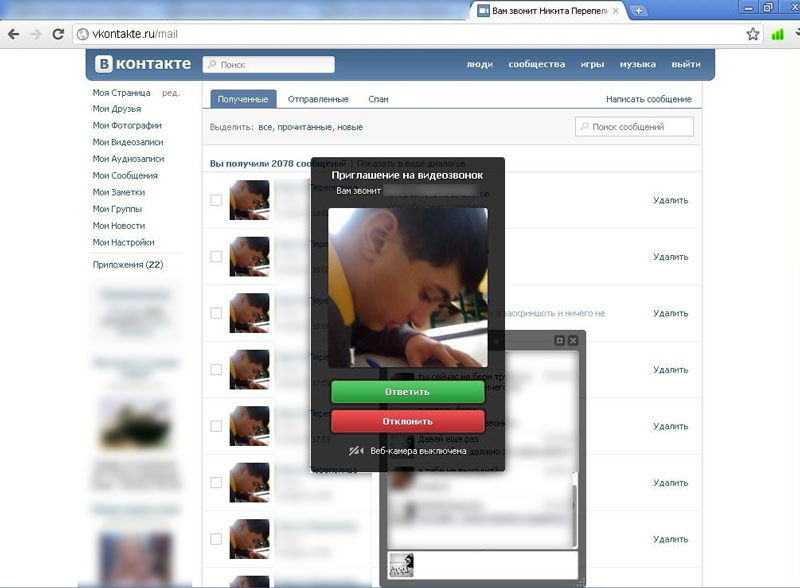Viewport: 800px width, 588px height.
Task: Tick checkbox of third message
Action: (x=216, y=313)
